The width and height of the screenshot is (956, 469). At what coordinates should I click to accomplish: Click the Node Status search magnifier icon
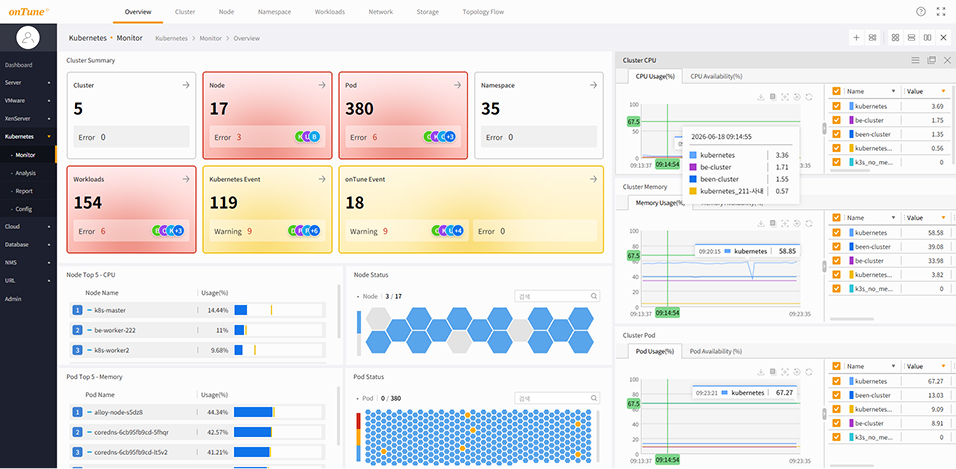coord(593,296)
